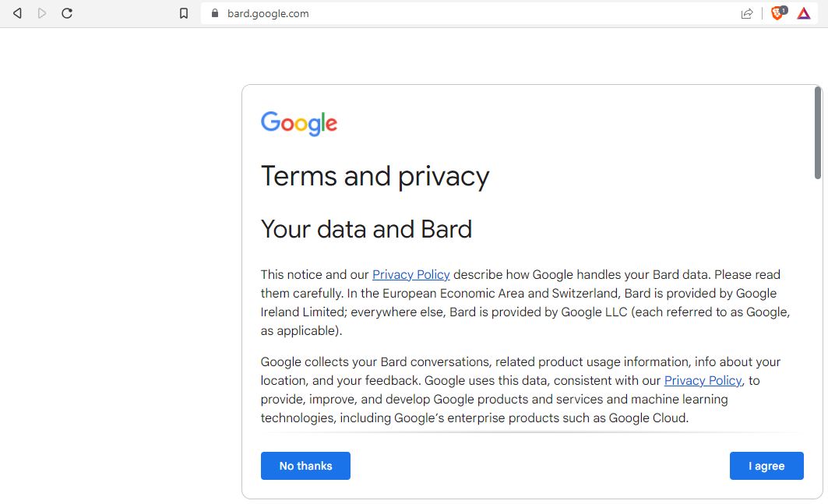Click the terms dialog scrollbar thumb
828x504 pixels.
(817, 133)
